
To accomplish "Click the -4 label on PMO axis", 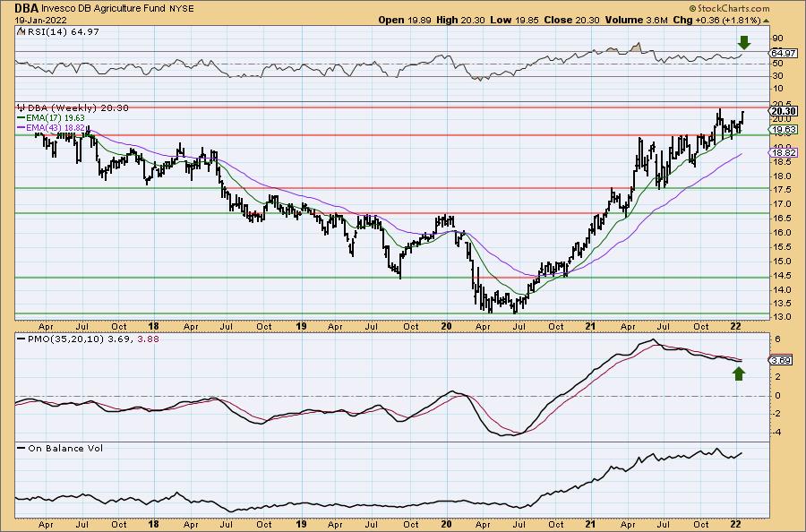I will (776, 433).
